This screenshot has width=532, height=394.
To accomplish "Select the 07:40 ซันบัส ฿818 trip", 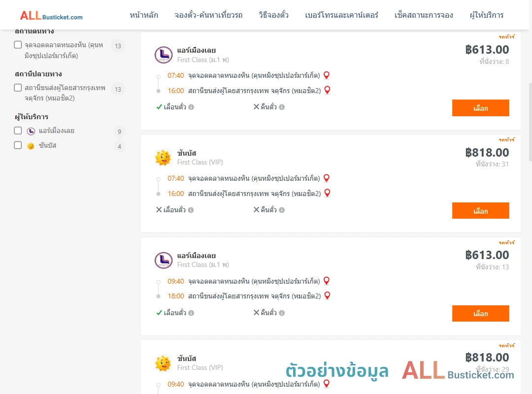I will click(480, 211).
